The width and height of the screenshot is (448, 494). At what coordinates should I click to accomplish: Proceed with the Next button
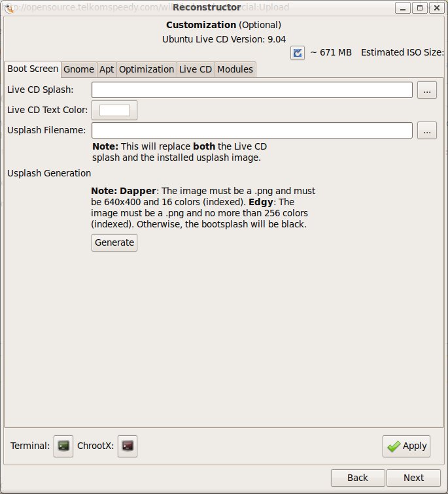(x=413, y=478)
